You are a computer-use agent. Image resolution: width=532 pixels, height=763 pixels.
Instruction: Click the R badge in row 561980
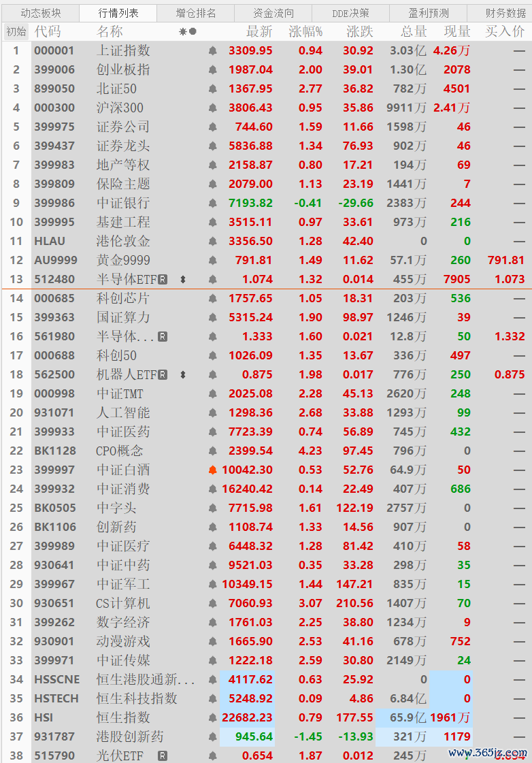coord(163,337)
